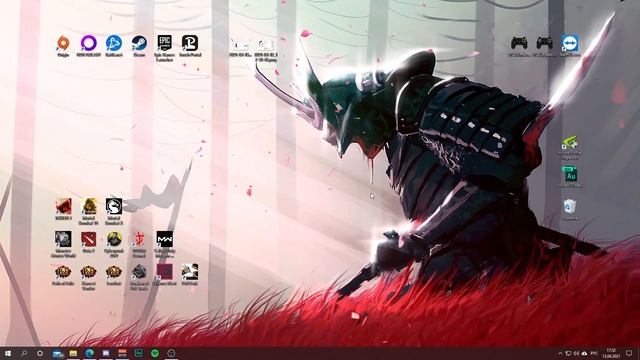
Task: Open Mail from the taskbar
Action: coord(58,353)
